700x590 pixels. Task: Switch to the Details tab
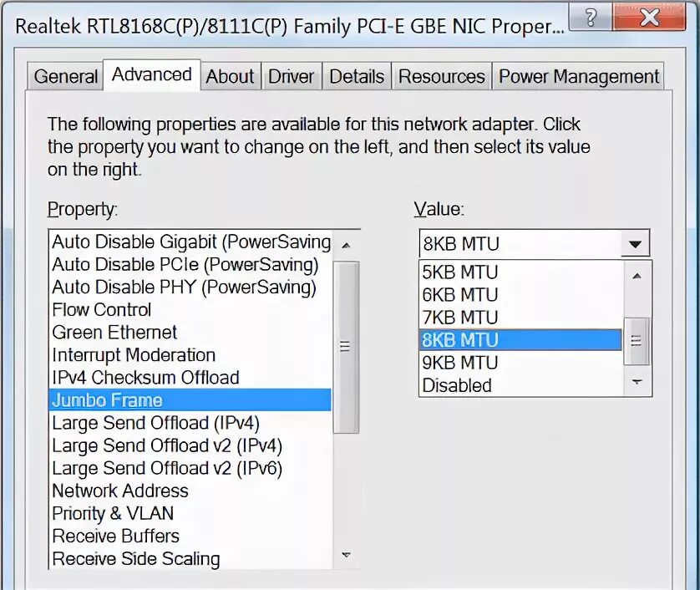click(x=356, y=76)
